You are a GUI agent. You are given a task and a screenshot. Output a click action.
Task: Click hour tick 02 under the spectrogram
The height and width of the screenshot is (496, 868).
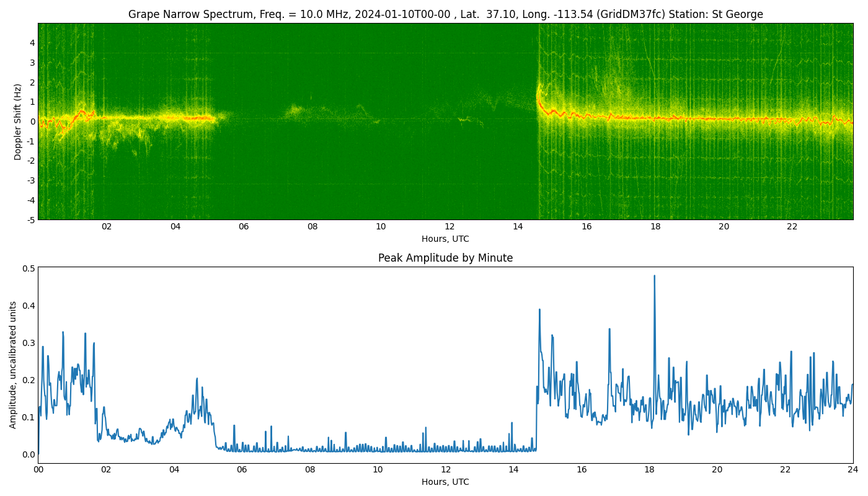point(107,227)
